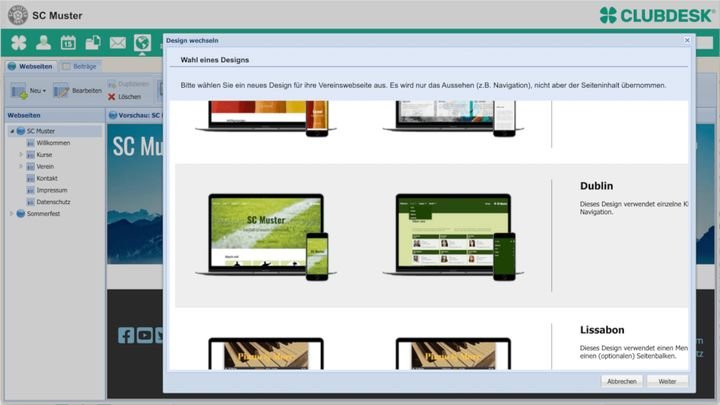Close the Design wechseln dialog
The height and width of the screenshot is (405, 720).
(687, 40)
